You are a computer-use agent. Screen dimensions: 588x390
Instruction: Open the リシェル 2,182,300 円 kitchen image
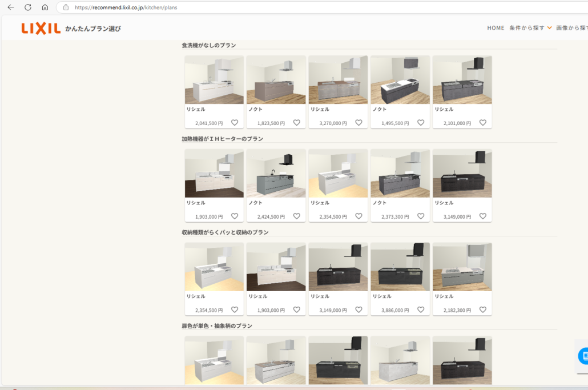click(x=462, y=267)
